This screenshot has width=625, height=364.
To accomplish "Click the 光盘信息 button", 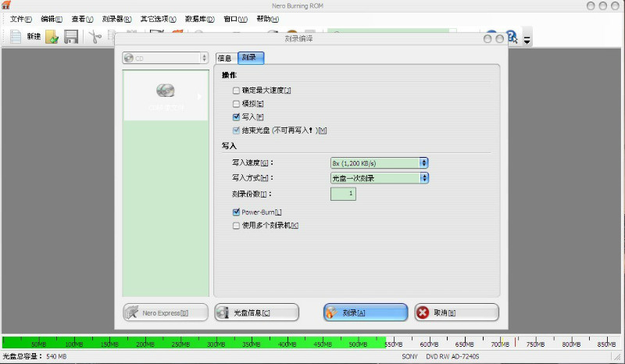I will click(x=257, y=312).
